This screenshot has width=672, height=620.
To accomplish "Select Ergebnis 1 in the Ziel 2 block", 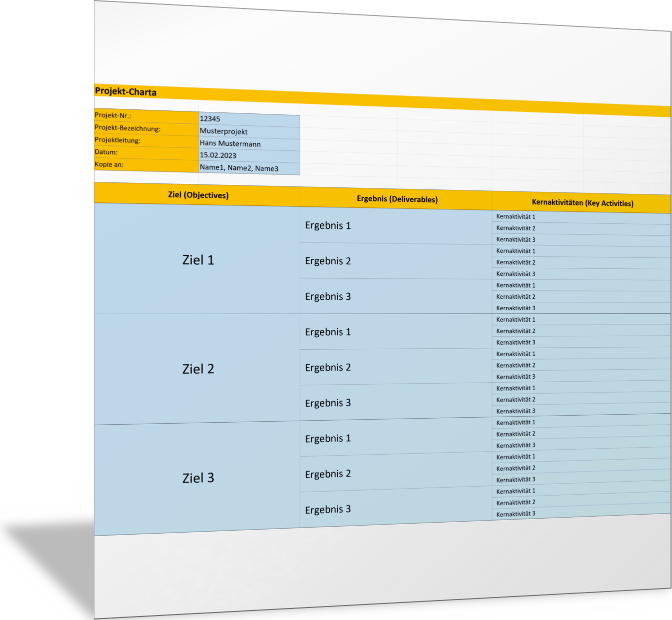I will pyautogui.click(x=396, y=332).
